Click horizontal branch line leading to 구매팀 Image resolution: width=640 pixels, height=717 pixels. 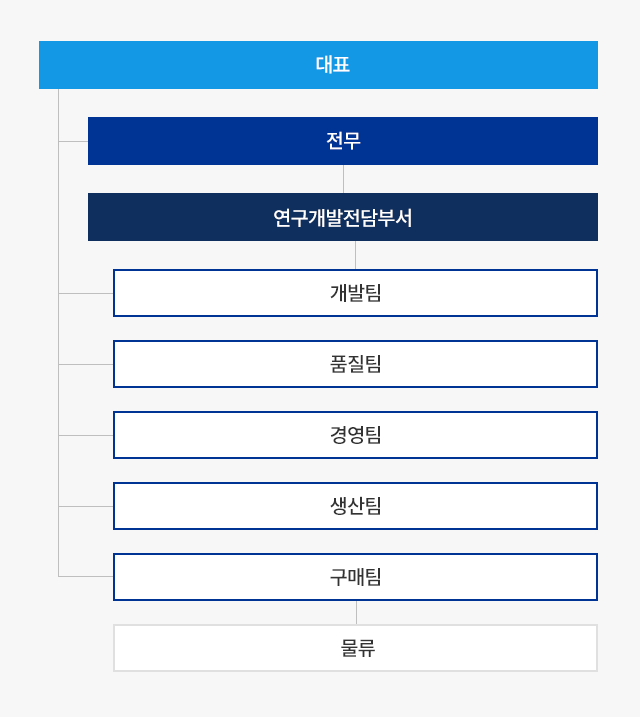tap(86, 576)
